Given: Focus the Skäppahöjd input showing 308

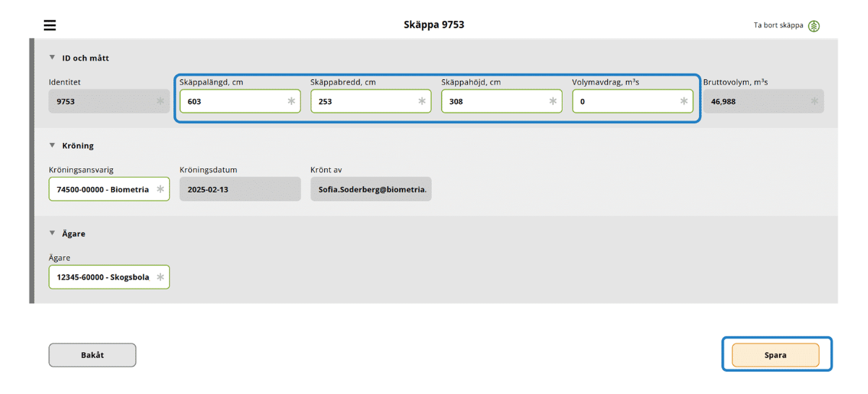Looking at the screenshot, I should (x=493, y=102).
